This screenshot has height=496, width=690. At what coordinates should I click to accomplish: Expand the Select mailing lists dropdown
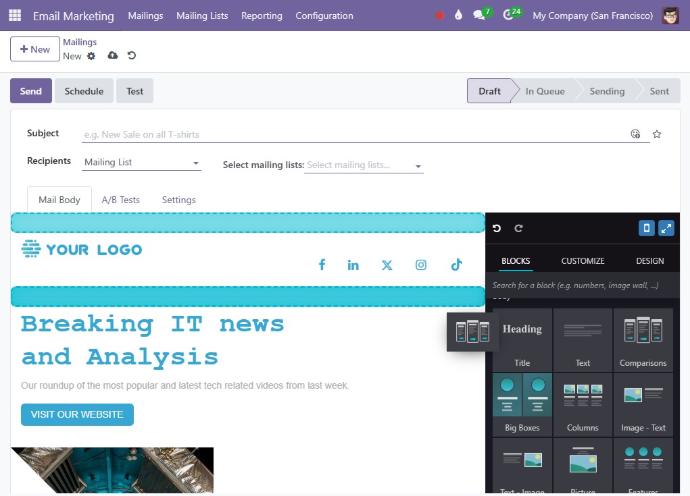click(x=363, y=165)
